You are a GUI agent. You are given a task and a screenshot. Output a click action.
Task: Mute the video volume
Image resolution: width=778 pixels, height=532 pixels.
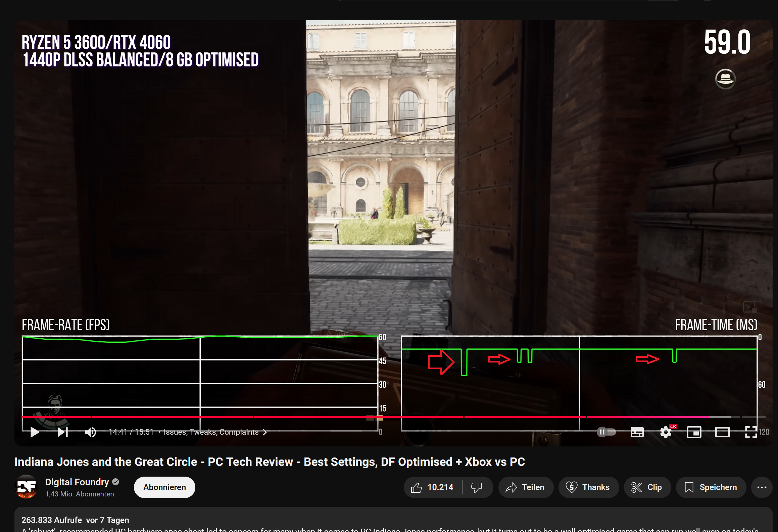[x=90, y=432]
